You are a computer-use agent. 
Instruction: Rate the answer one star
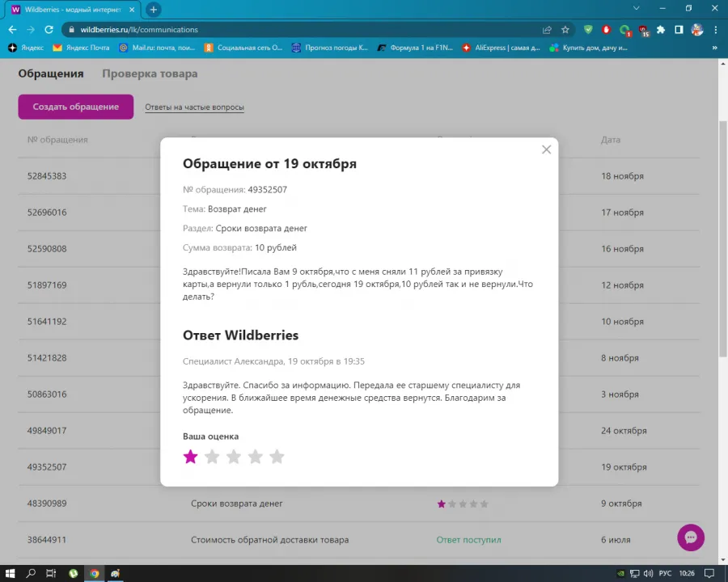[x=190, y=457]
